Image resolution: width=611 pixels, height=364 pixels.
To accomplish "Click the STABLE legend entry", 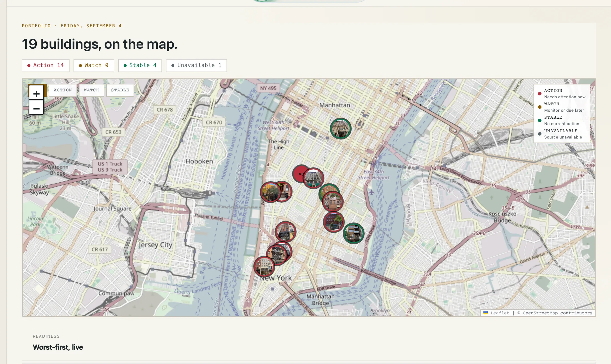I will coord(562,120).
